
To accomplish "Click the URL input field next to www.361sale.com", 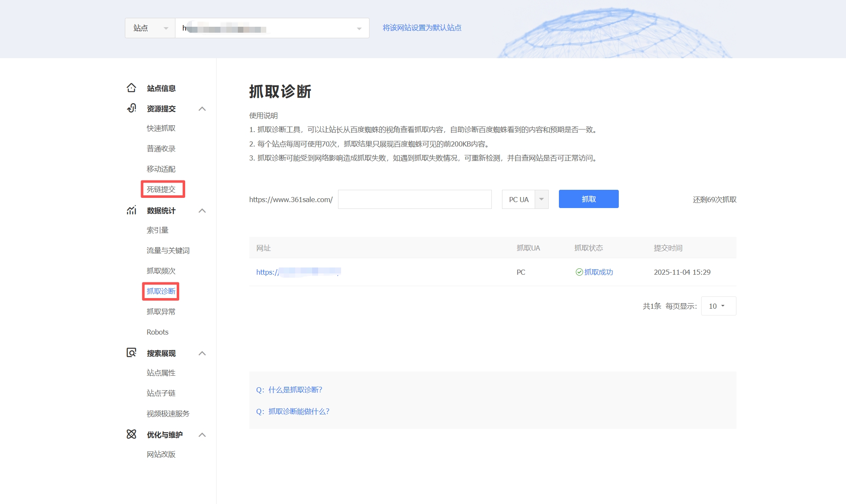I will tap(414, 199).
